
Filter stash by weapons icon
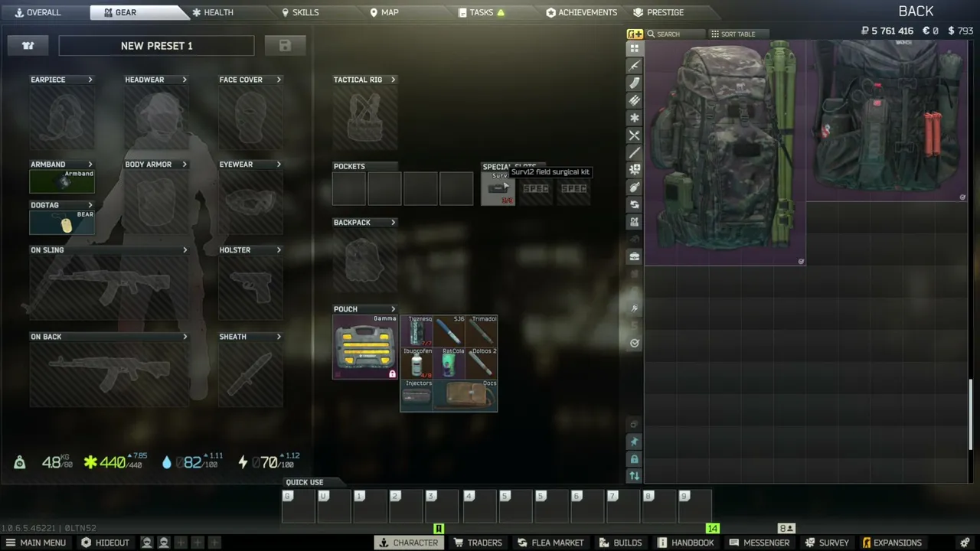[x=635, y=66]
